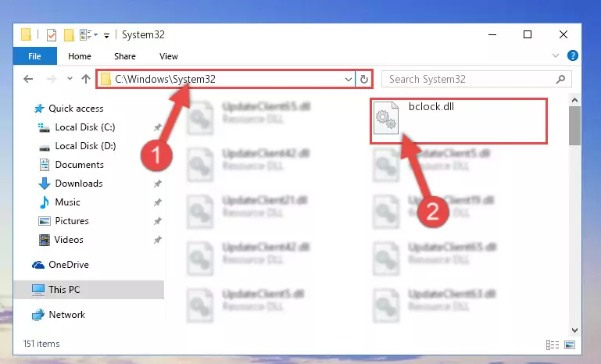Click the Search System32 box
Viewport: 601px width, 364px height.
coord(477,80)
